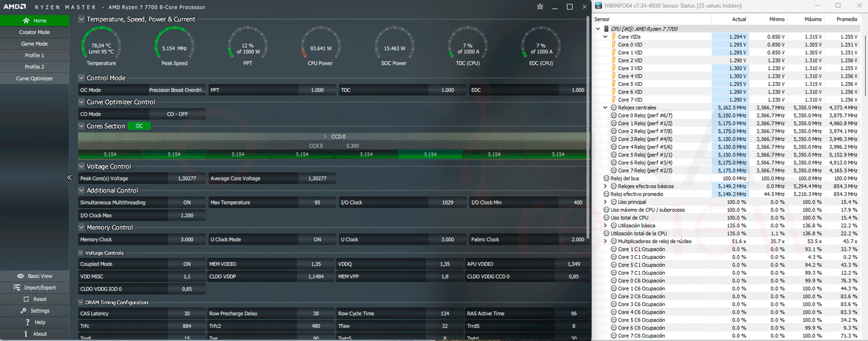Collapse Temperature, Speed, Power & Current section
Image resolution: width=868 pixels, height=341 pixels.
pyautogui.click(x=82, y=19)
